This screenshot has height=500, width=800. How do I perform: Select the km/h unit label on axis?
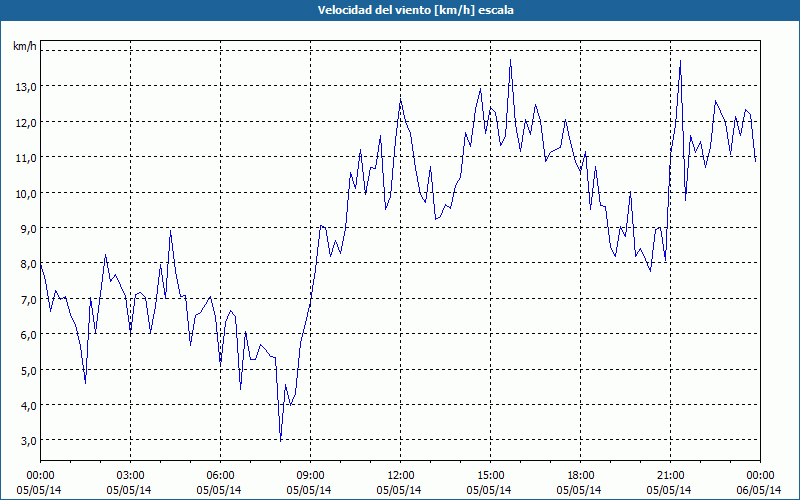[25, 47]
